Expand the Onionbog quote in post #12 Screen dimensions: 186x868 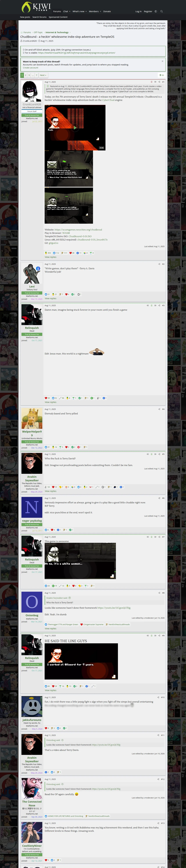(x=62, y=784)
